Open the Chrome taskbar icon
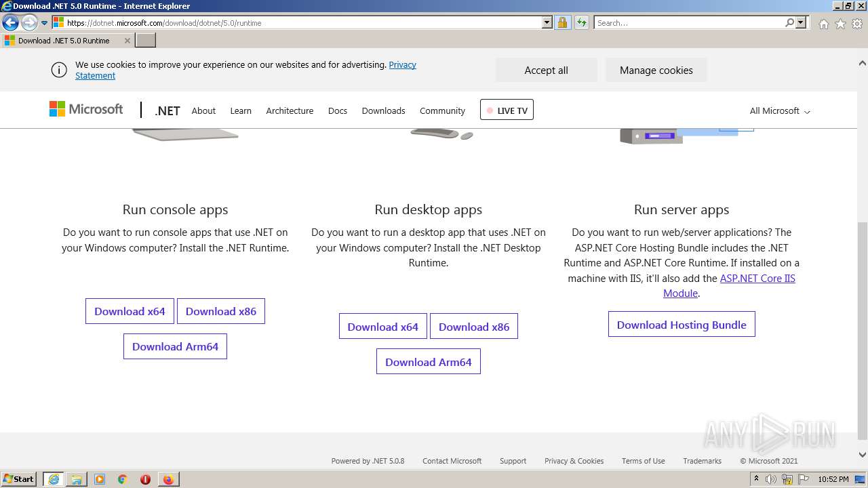This screenshot has height=488, width=868. point(122,479)
